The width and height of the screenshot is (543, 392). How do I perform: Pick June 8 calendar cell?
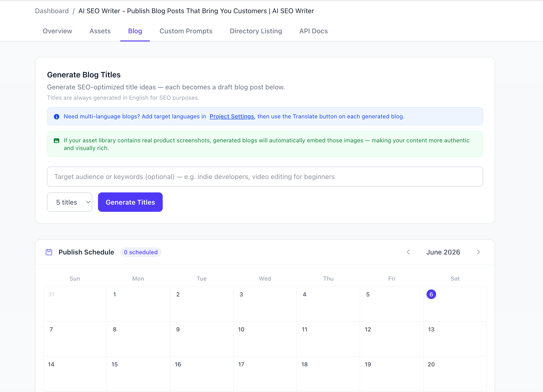tap(138, 339)
